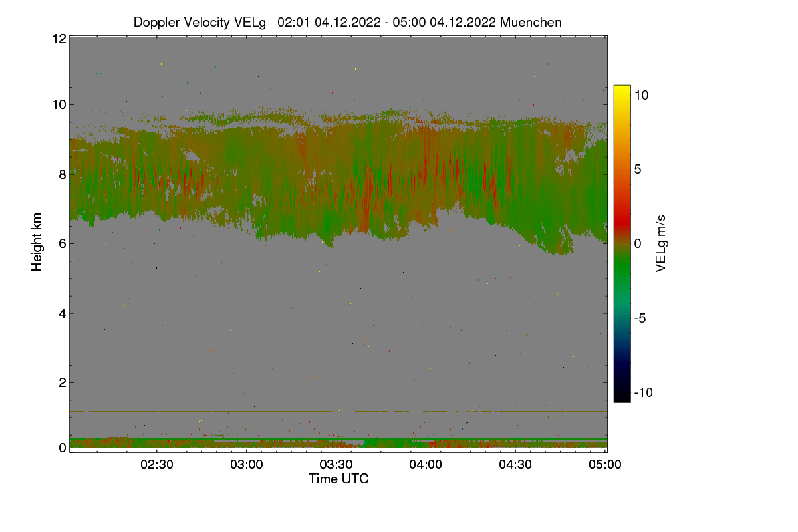This screenshot has height=532, width=798.
Task: Click the 'Muenchen' station name in title
Action: [x=531, y=22]
